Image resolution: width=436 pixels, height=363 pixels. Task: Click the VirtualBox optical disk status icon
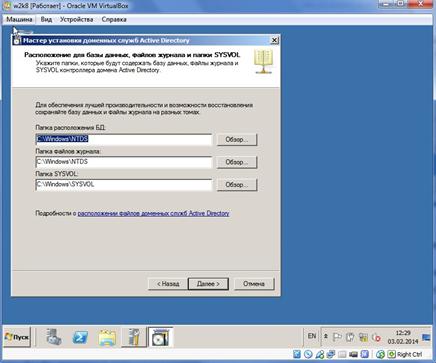pyautogui.click(x=308, y=354)
